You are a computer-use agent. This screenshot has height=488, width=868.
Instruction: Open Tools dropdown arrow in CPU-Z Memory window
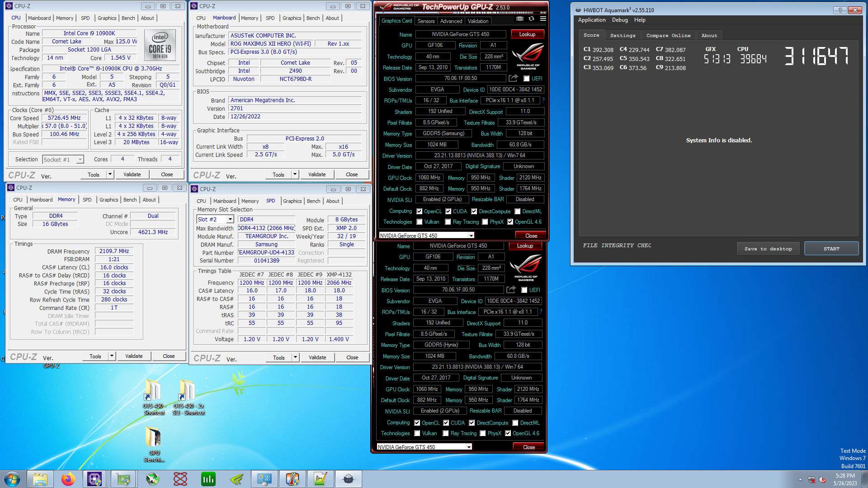(111, 356)
